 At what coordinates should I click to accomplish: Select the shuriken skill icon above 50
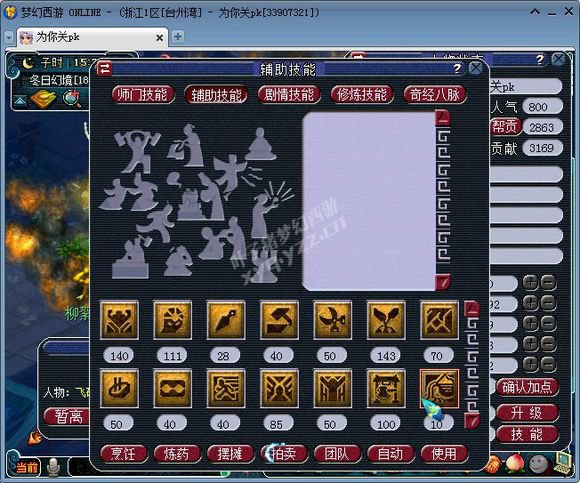click(x=332, y=320)
